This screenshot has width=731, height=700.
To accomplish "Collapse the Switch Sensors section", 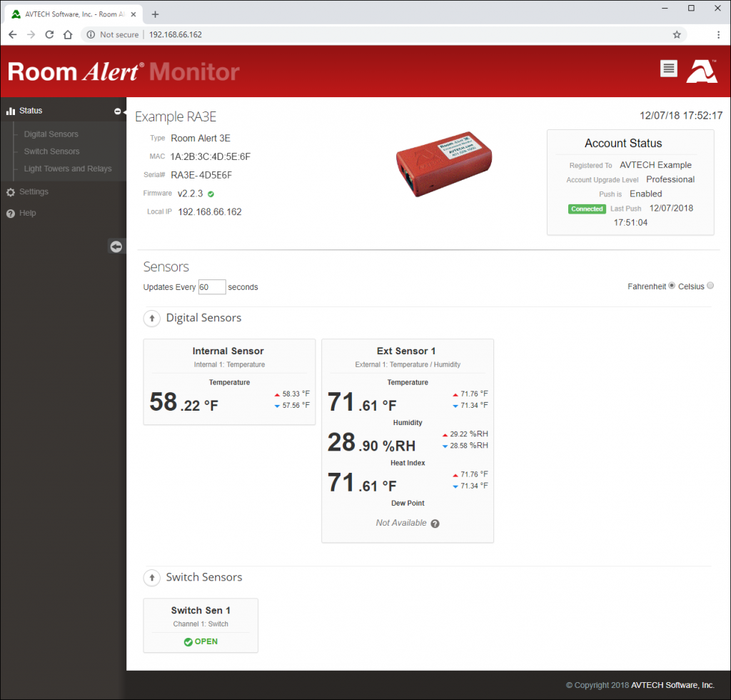I will click(151, 578).
